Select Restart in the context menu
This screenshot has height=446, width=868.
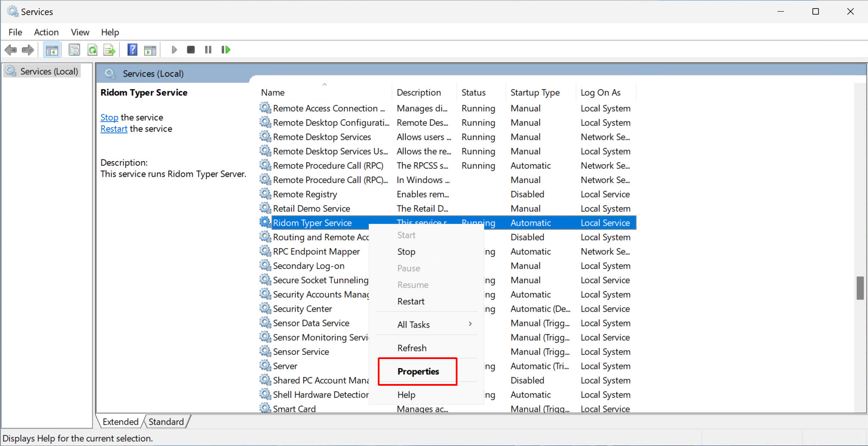(411, 301)
